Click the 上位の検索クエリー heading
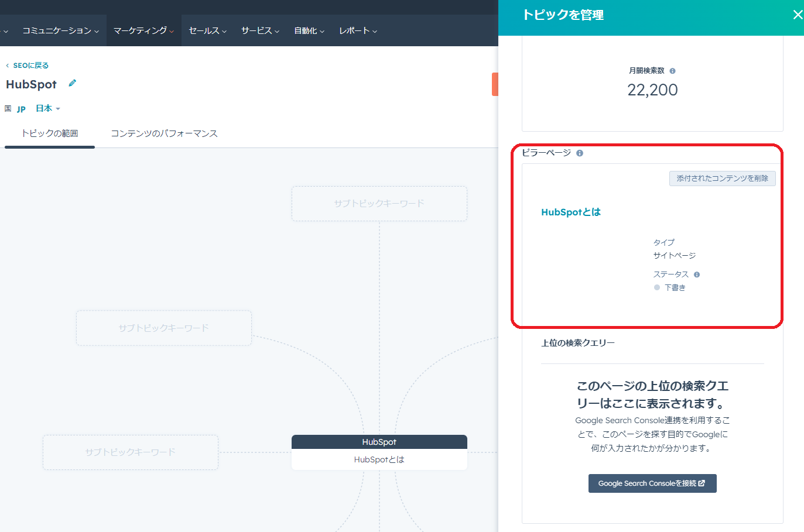The height and width of the screenshot is (532, 804). 578,343
